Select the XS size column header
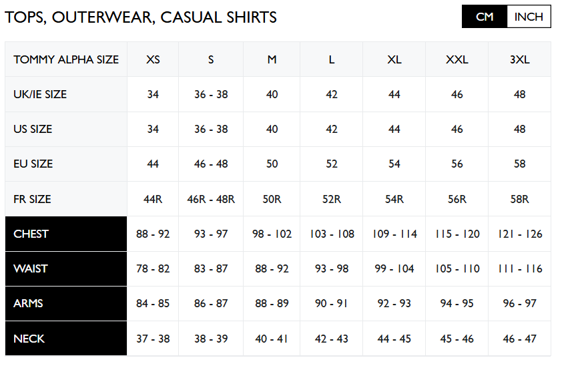 click(x=153, y=59)
